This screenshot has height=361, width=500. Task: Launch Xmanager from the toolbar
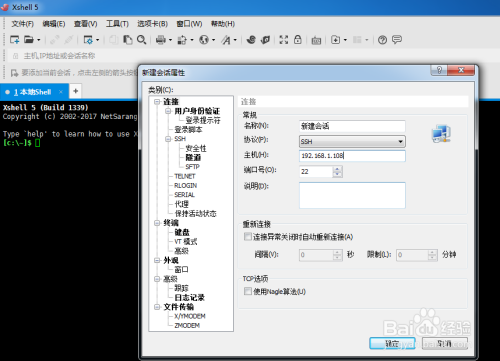(x=265, y=40)
